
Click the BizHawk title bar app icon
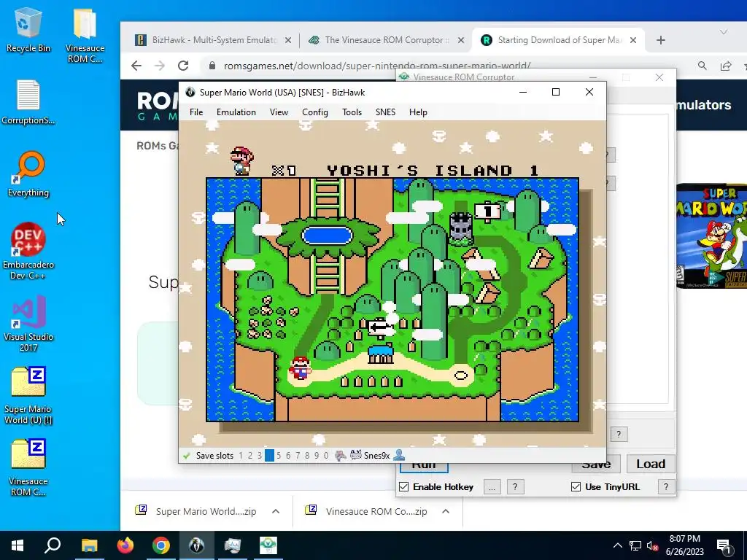pyautogui.click(x=190, y=93)
